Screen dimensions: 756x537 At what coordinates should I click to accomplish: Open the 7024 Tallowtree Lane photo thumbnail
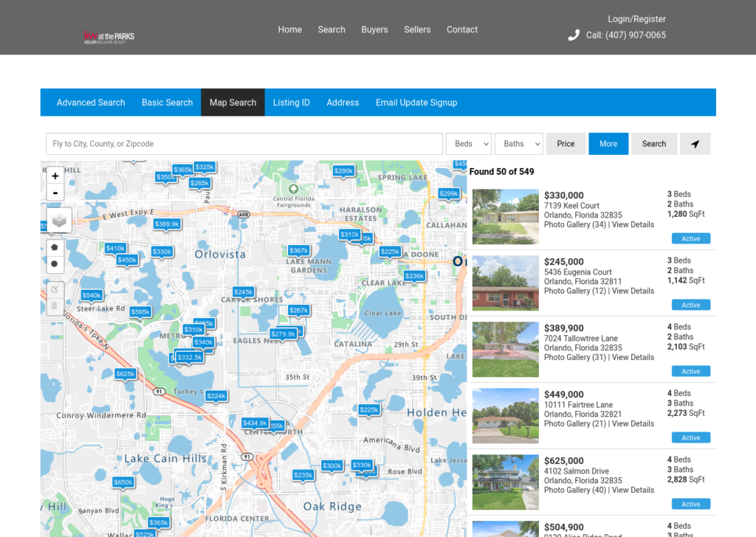[x=505, y=350]
